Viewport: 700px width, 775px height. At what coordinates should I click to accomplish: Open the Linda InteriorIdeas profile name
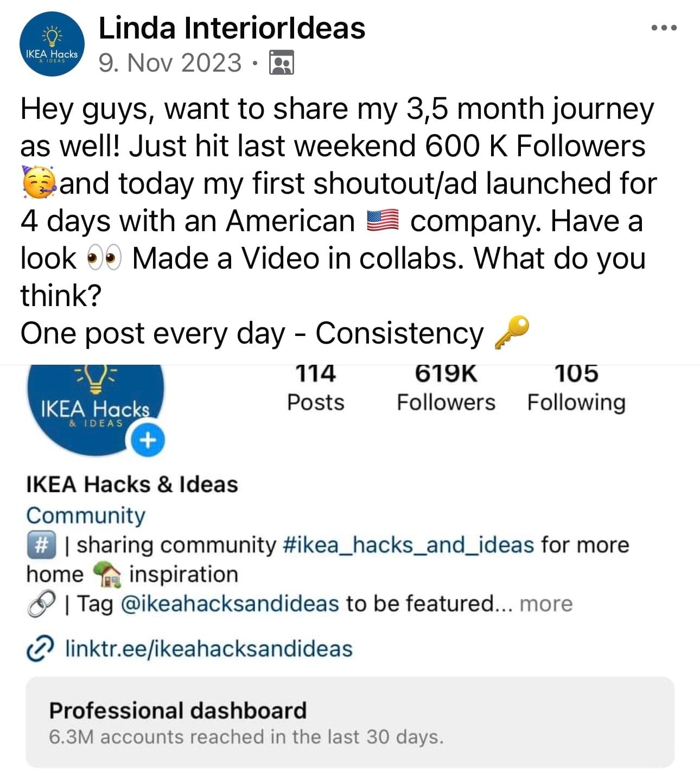[232, 28]
